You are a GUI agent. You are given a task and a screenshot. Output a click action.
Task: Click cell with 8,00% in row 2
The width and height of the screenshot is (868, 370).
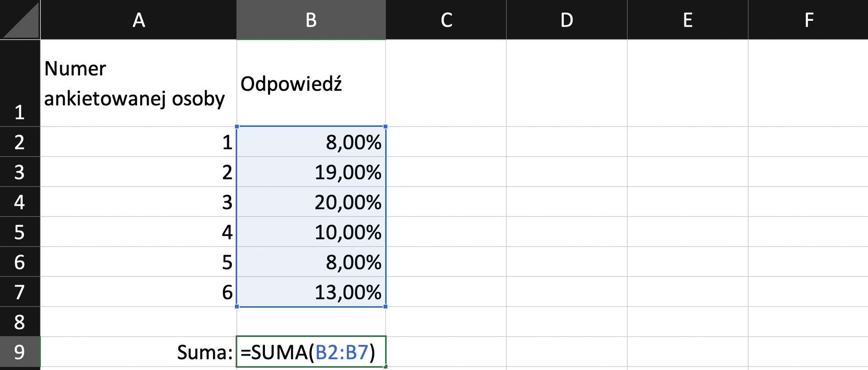tap(311, 142)
